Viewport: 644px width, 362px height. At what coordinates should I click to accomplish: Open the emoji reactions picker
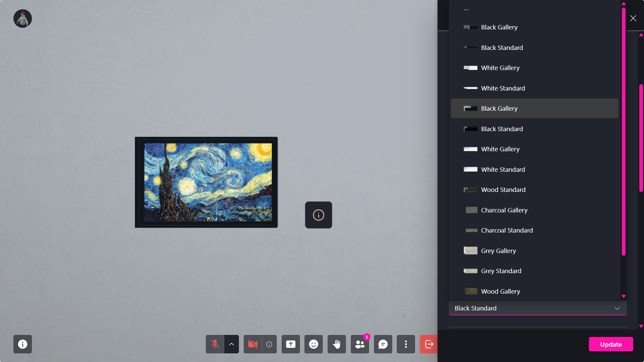pos(313,344)
